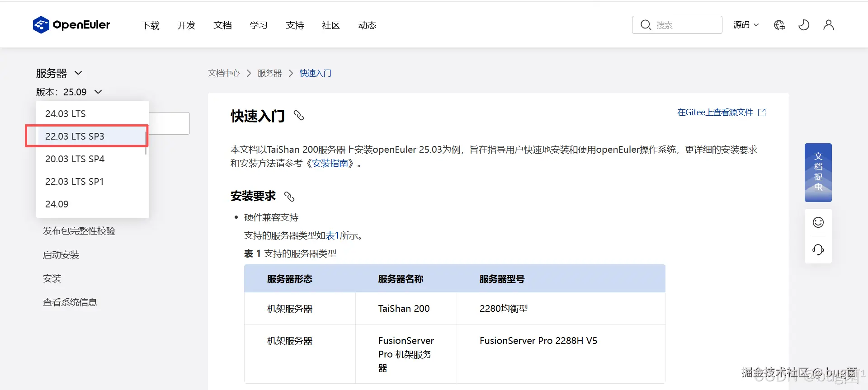Click the 快速入门 breadcrumb
This screenshot has height=390, width=868.
tap(316, 73)
